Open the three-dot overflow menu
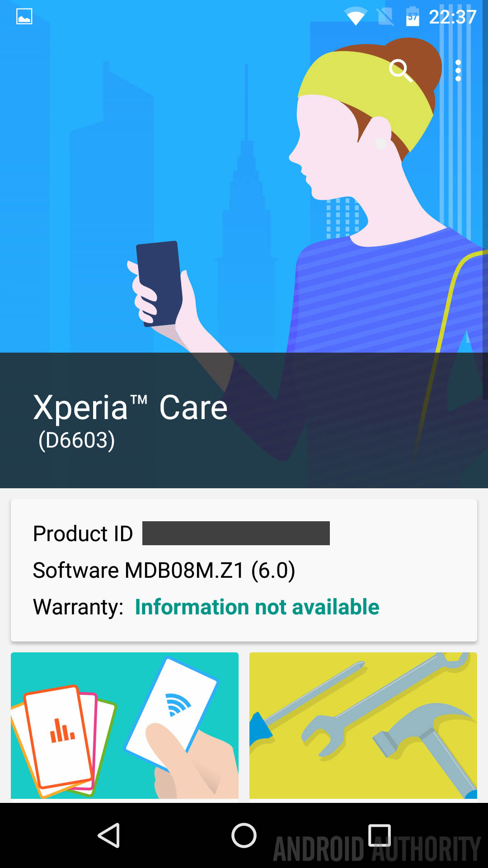Image resolution: width=488 pixels, height=868 pixels. tap(458, 71)
